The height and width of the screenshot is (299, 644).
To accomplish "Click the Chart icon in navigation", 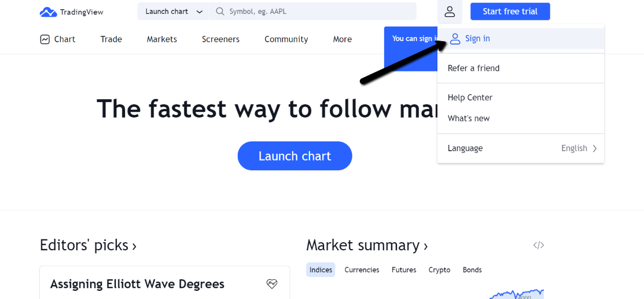I will (45, 39).
